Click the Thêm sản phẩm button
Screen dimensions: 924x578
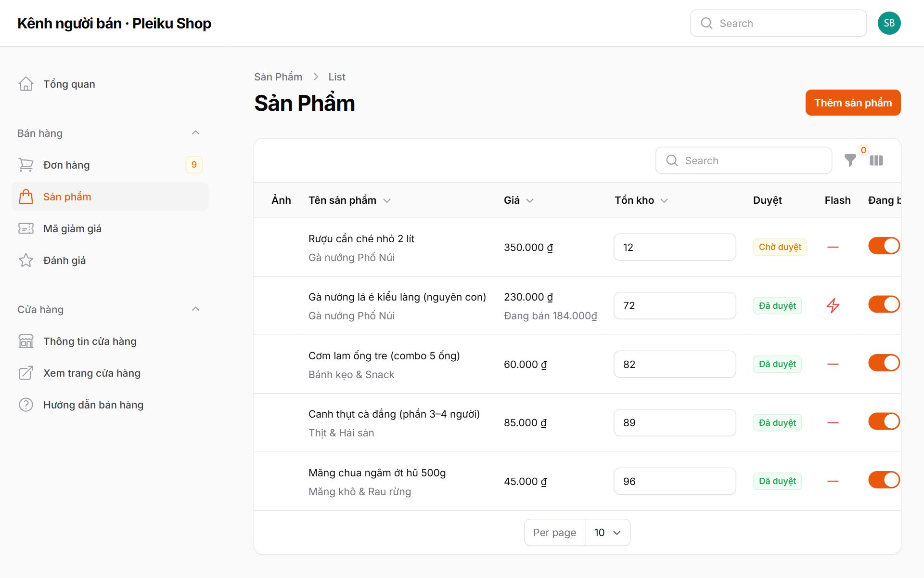(x=853, y=103)
